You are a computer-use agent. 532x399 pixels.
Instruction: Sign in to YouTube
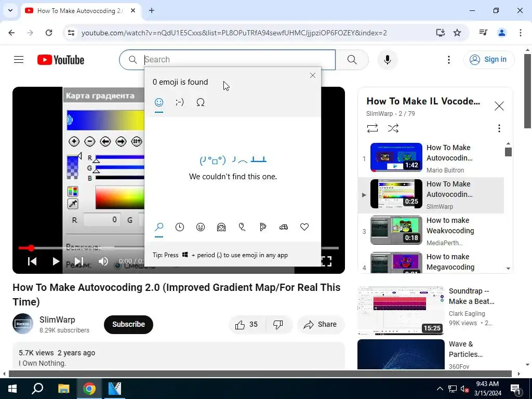pos(488,59)
